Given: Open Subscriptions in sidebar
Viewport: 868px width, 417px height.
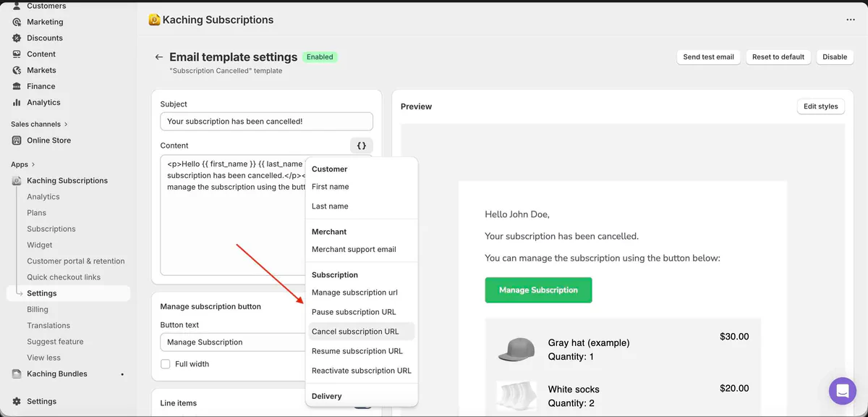Looking at the screenshot, I should [51, 229].
